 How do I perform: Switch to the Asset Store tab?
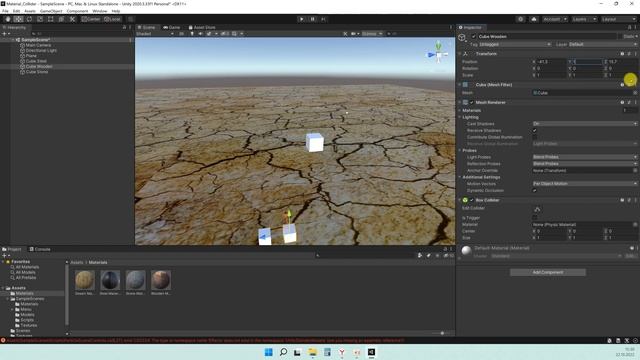(202, 27)
